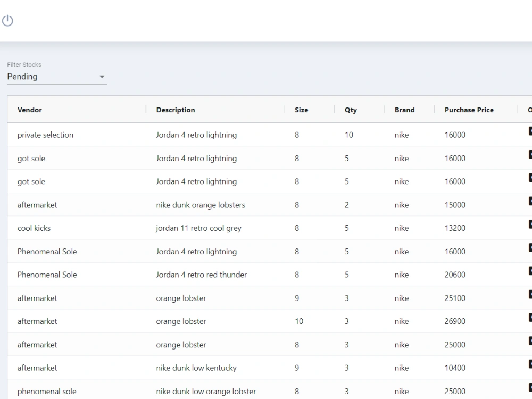Viewport: 532px width, 399px height.
Task: Sort by the Qty column header
Action: click(351, 110)
